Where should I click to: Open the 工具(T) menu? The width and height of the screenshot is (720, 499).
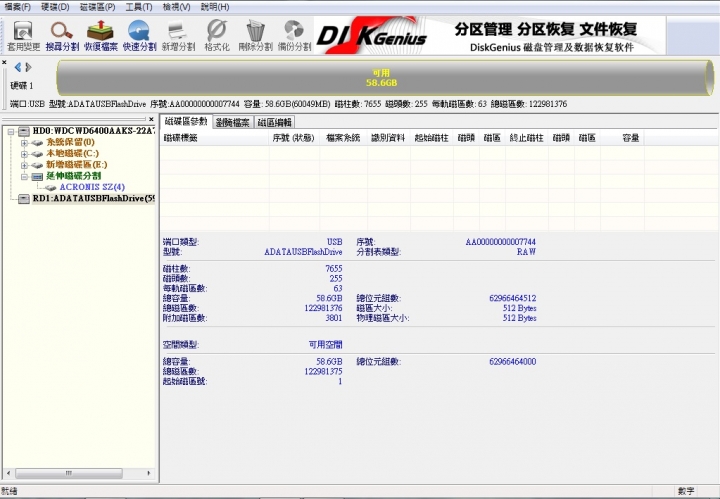coord(139,7)
